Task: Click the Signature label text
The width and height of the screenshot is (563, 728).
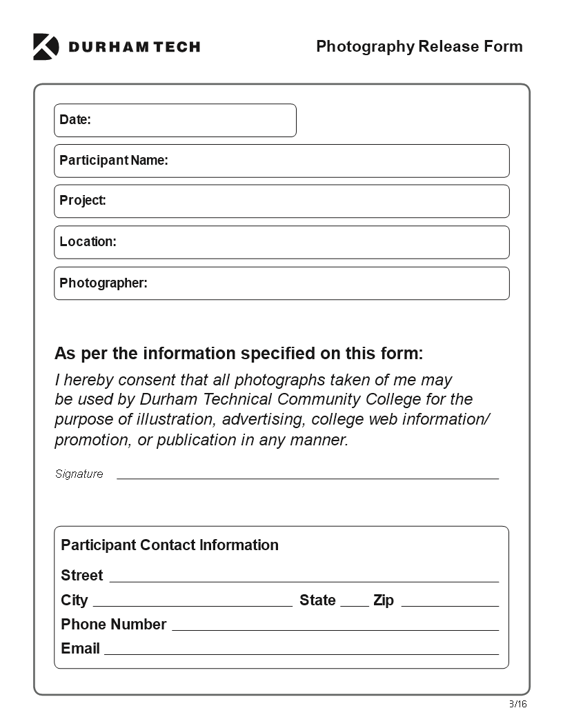Action: coord(79,474)
